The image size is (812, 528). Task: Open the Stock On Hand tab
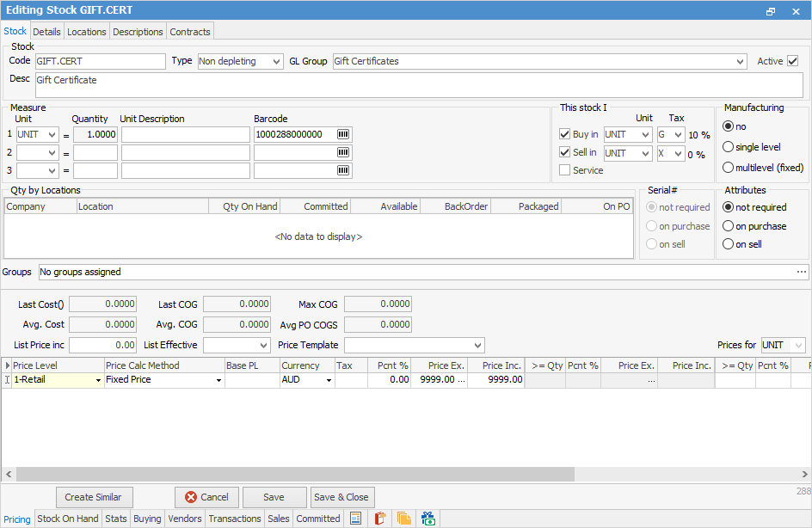(68, 519)
